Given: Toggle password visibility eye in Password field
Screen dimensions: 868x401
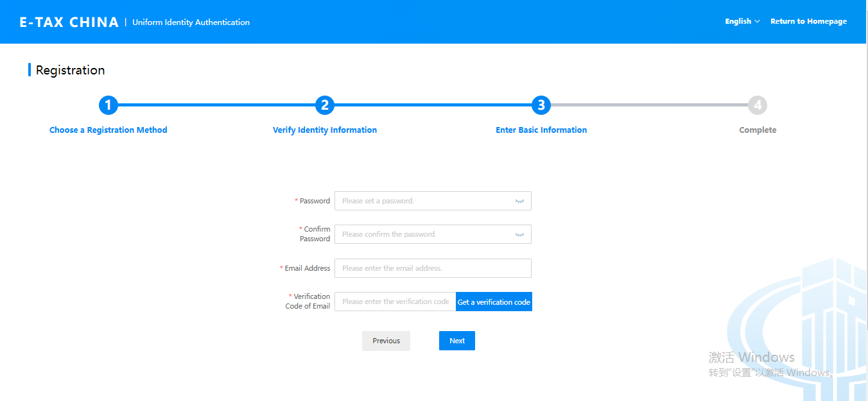Looking at the screenshot, I should pos(519,201).
